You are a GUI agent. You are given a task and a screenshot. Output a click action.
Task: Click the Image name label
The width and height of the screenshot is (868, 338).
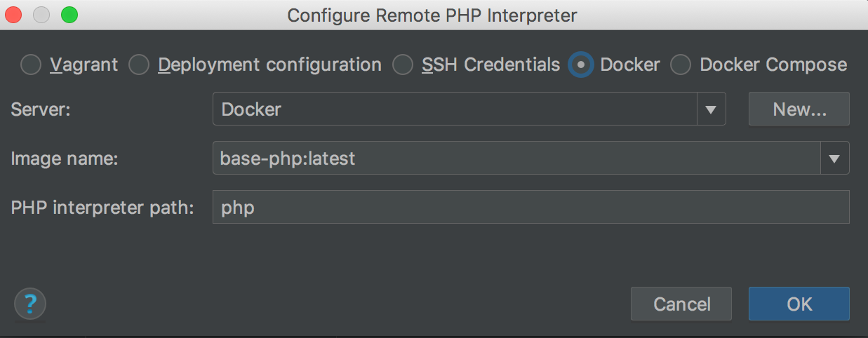(x=65, y=158)
